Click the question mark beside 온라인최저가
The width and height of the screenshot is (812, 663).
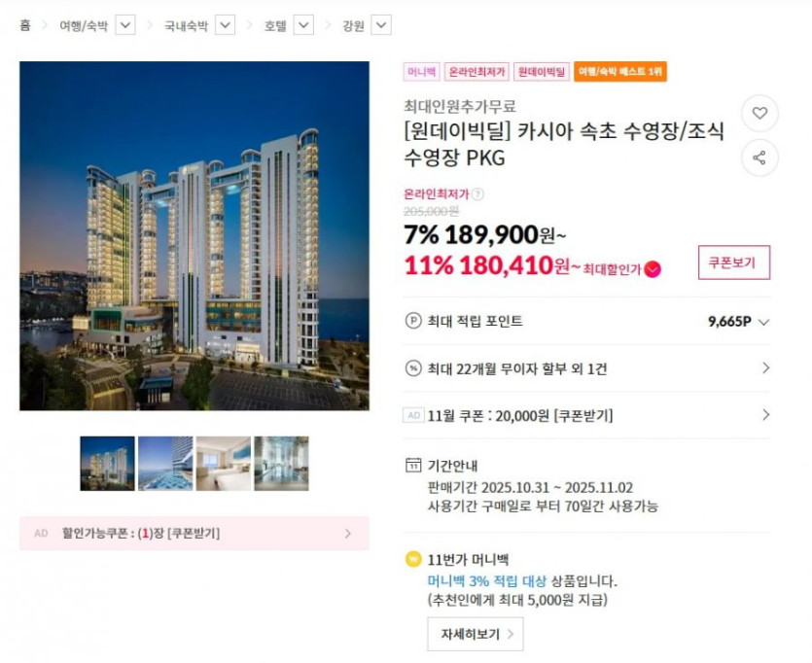tap(478, 194)
